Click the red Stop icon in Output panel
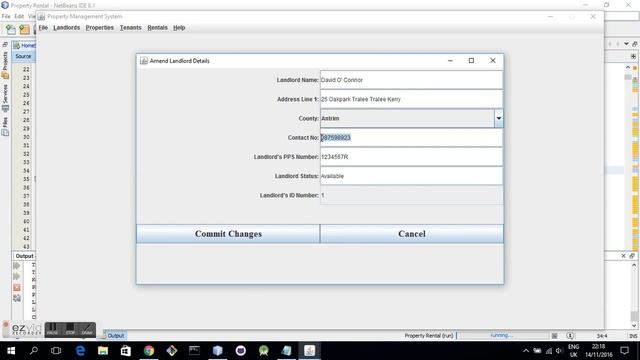This screenshot has height=360, width=640. pos(17,287)
